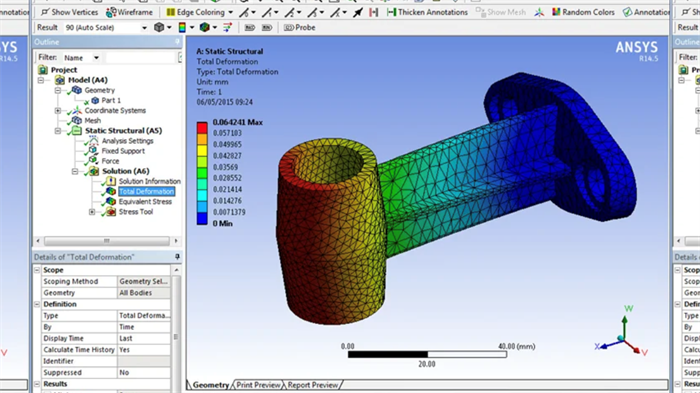Click the red Max legend color band
The width and height of the screenshot is (700, 393).
[202, 128]
